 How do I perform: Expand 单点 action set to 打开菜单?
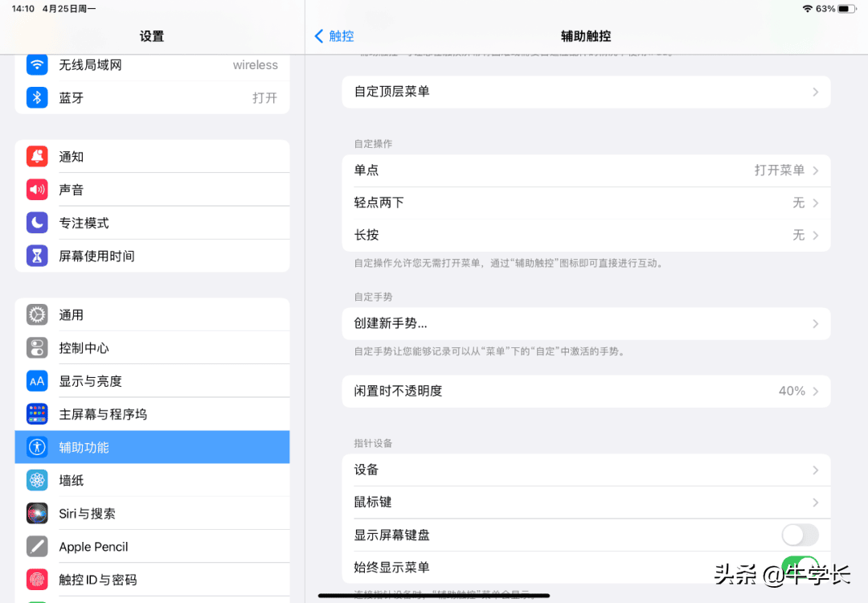tap(586, 170)
